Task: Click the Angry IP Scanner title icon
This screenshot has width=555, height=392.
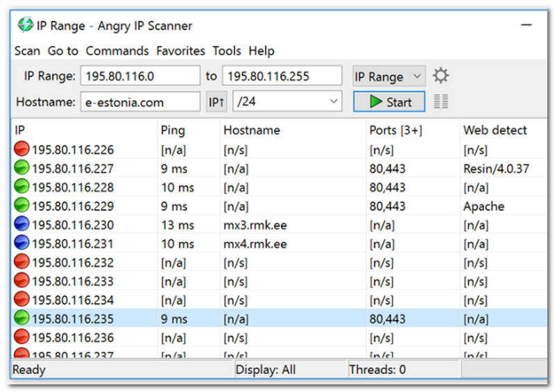Action: tap(26, 26)
